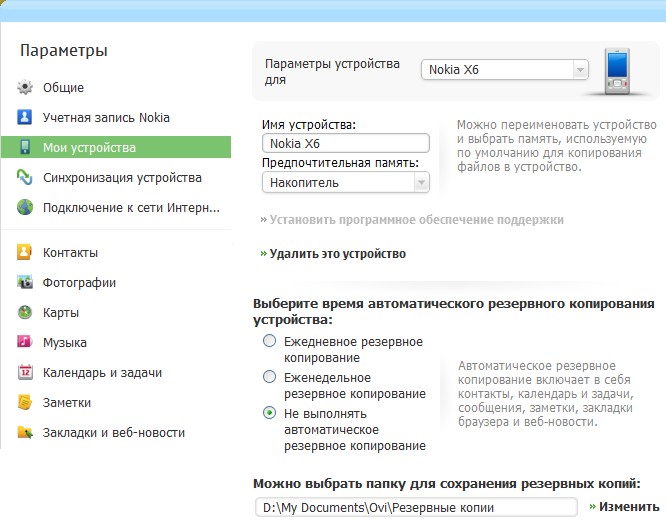Click the orange Контакты icon
The height and width of the screenshot is (522, 666).
25,252
